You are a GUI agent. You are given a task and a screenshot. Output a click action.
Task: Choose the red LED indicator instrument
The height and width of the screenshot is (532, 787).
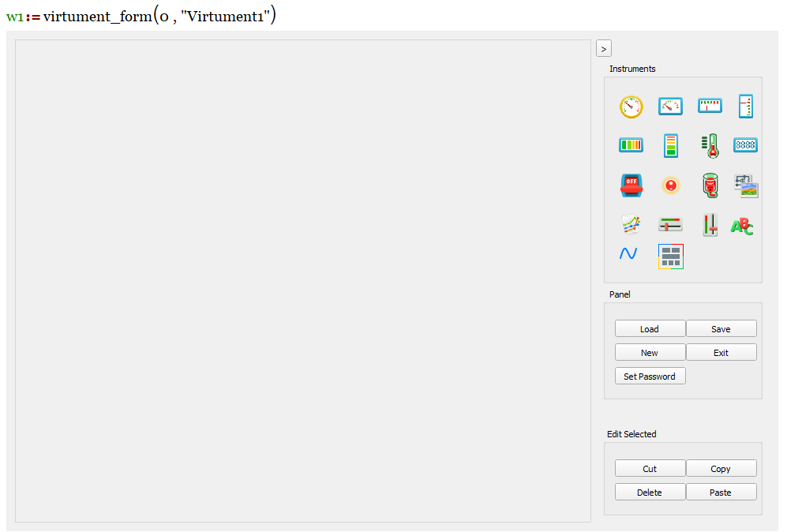pos(670,185)
